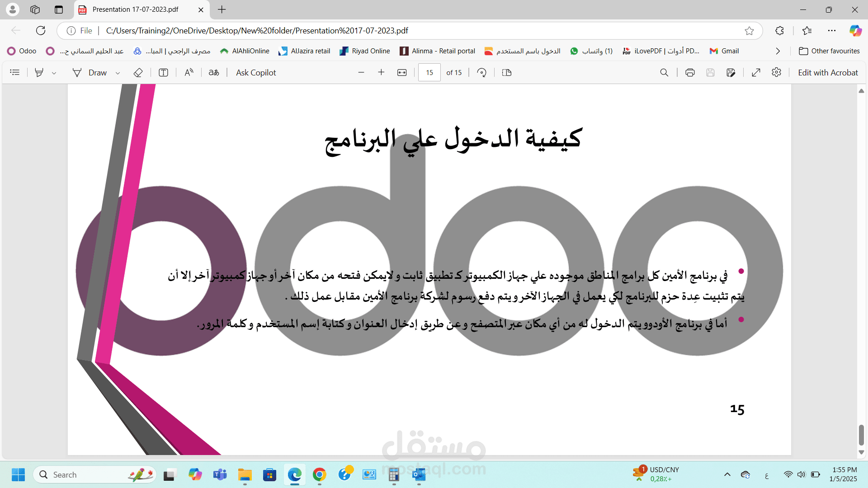Open Google Chrome from the taskbar

tap(320, 474)
